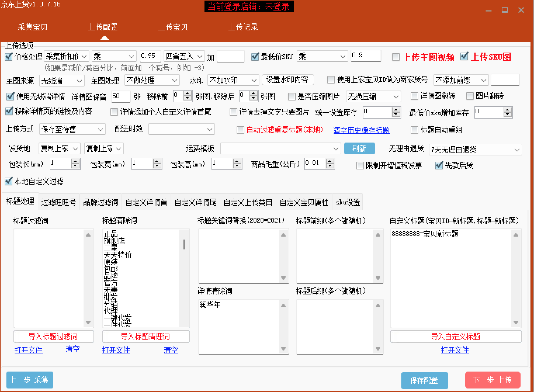Click 打开文件 under 标题过滤词
The width and height of the screenshot is (534, 392).
28,350
